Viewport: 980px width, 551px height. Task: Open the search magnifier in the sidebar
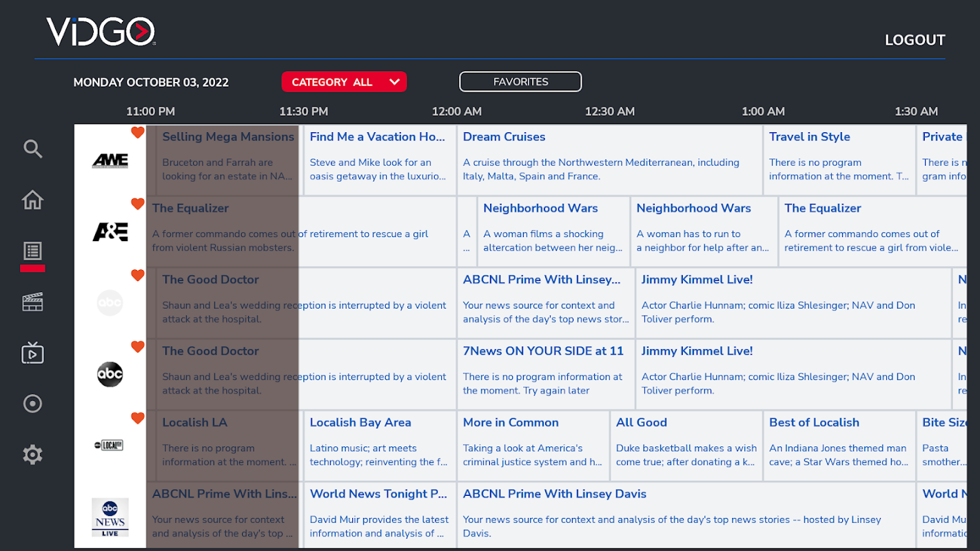pyautogui.click(x=33, y=149)
